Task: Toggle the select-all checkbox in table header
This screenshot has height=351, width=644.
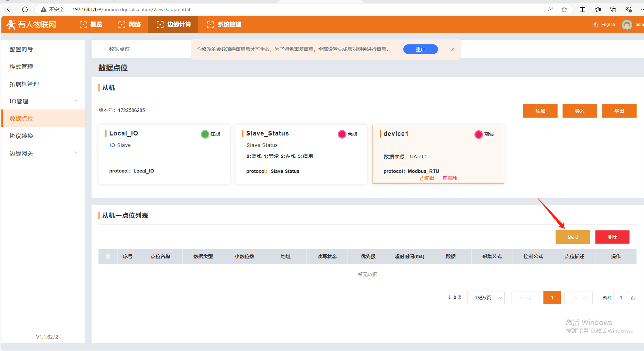Action: (108, 256)
